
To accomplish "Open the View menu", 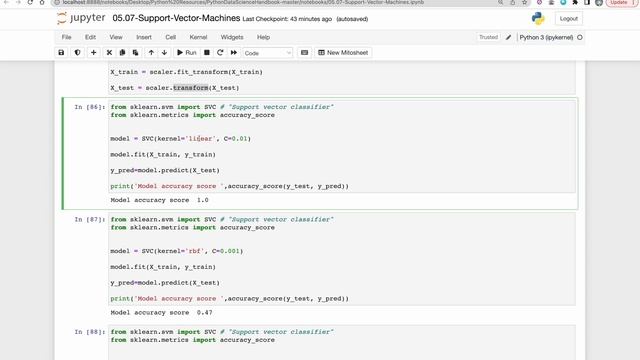I will [x=116, y=37].
